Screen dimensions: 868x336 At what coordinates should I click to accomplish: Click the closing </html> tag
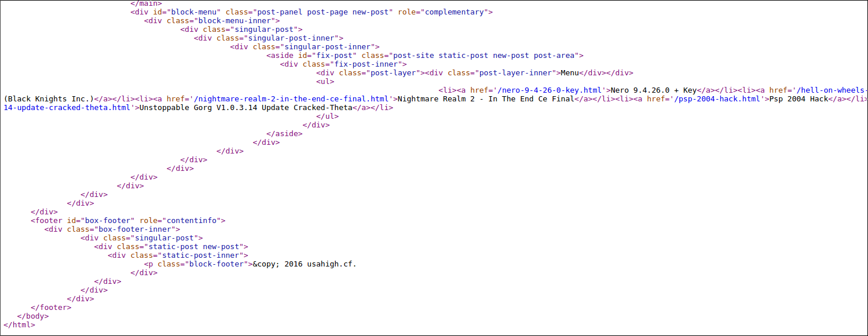19,325
